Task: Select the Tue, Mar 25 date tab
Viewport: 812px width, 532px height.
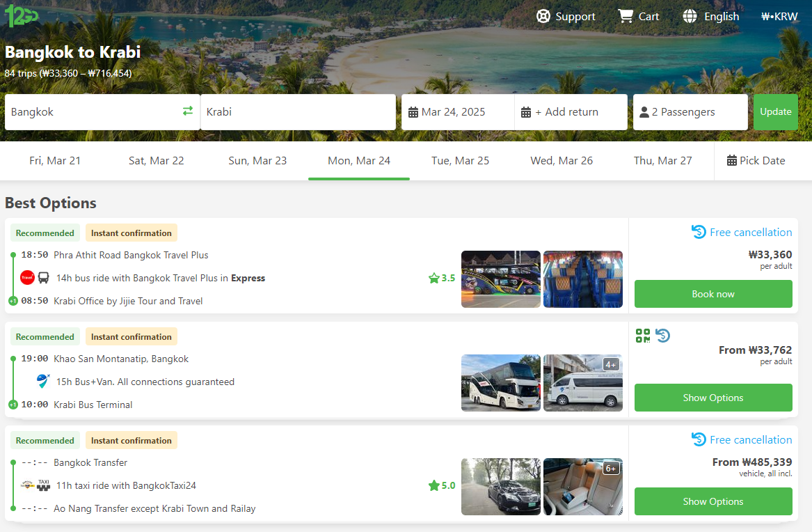Action: (461, 161)
